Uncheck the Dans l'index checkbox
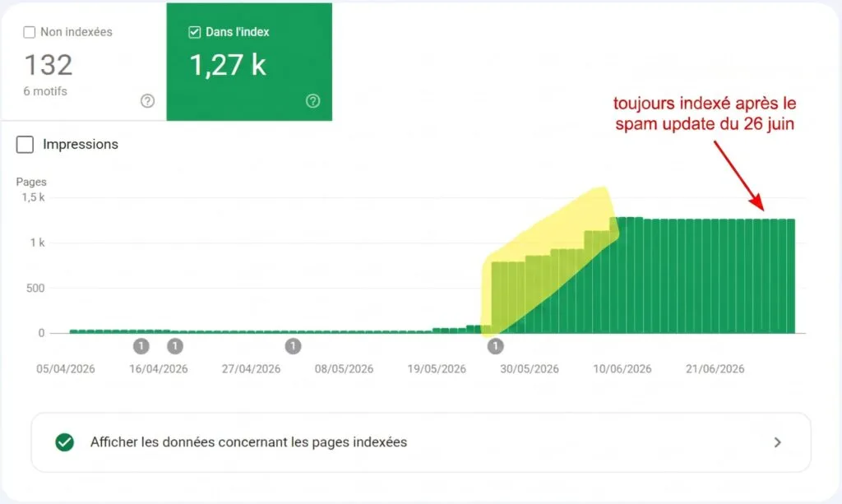The width and height of the screenshot is (842, 504). click(x=194, y=32)
